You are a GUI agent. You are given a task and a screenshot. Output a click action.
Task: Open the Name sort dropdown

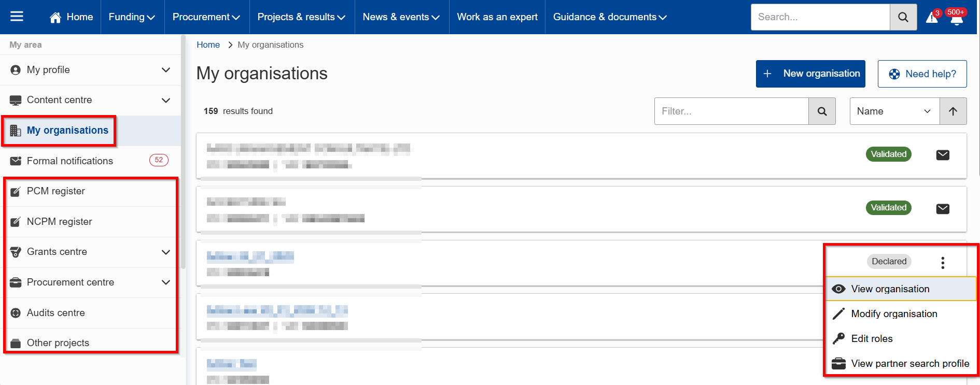[x=894, y=111]
